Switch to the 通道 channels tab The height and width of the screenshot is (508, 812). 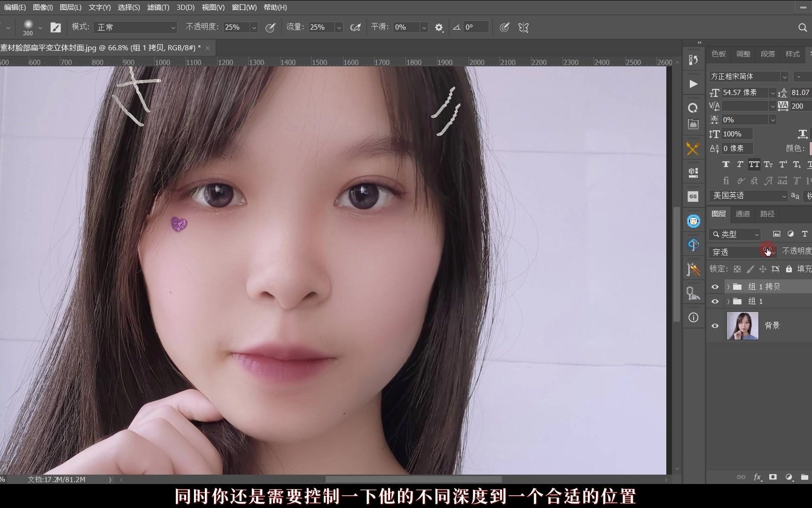742,214
